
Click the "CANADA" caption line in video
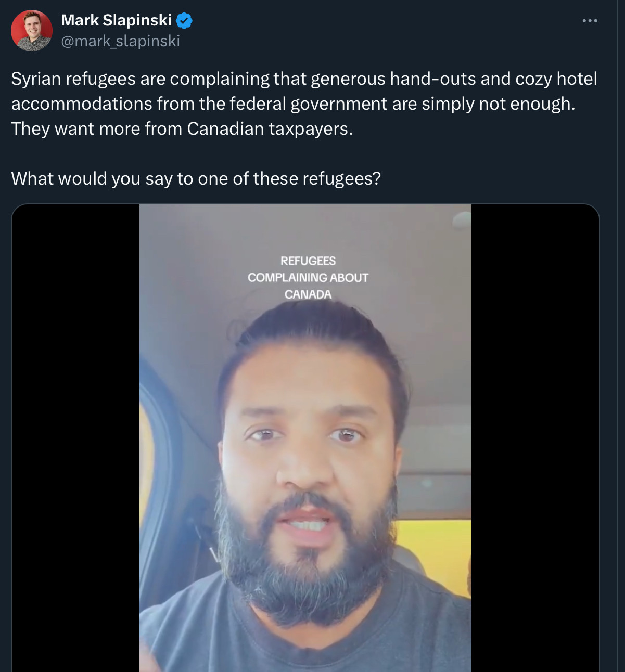coord(308,294)
